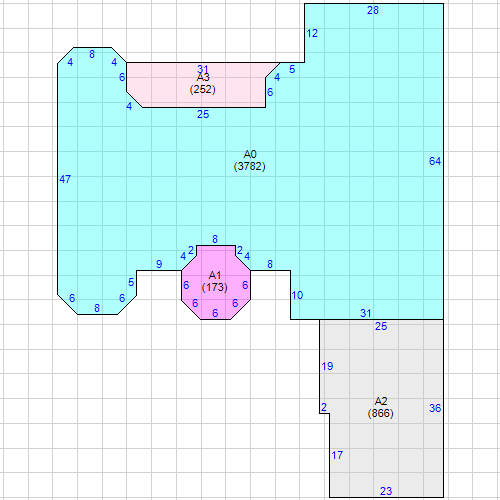
Task: Click the 25 dimension at the top of A2
Action: 381,326
